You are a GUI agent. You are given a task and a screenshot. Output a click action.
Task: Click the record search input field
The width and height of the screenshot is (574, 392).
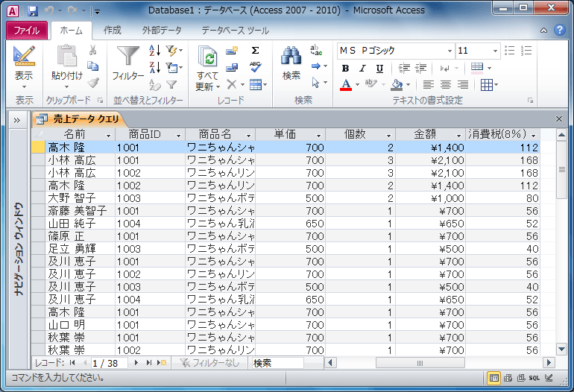coord(277,363)
